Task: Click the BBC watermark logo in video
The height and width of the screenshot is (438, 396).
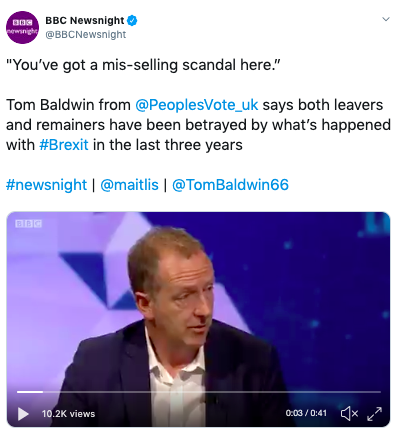Action: [29, 223]
